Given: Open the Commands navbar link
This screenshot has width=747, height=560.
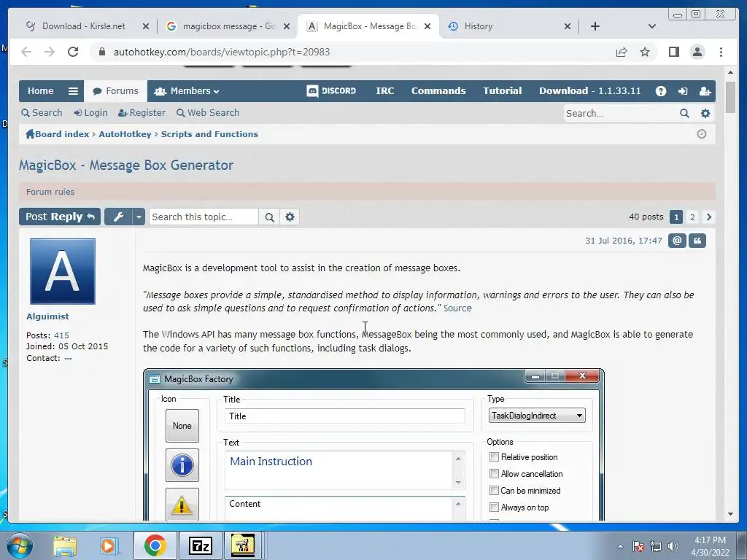Looking at the screenshot, I should tap(438, 91).
